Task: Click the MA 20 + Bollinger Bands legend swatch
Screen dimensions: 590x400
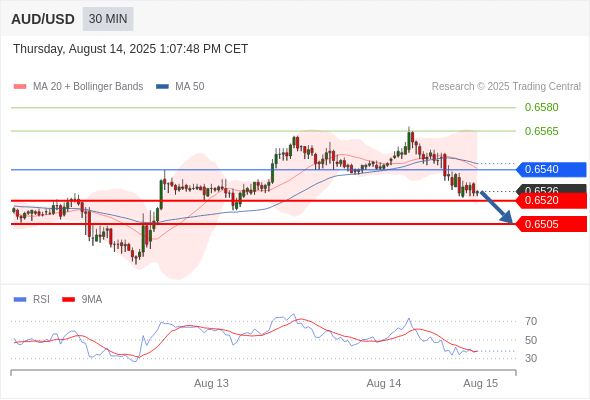Action: 20,87
